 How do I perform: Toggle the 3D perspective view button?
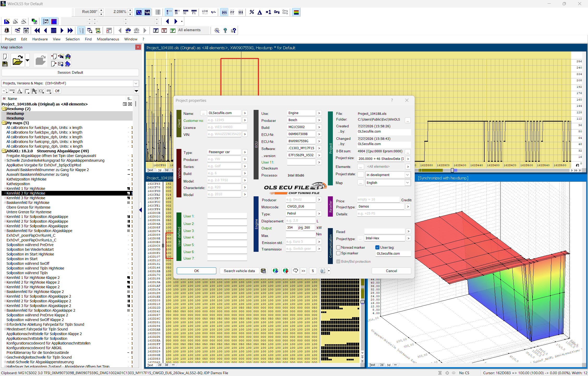139,12
